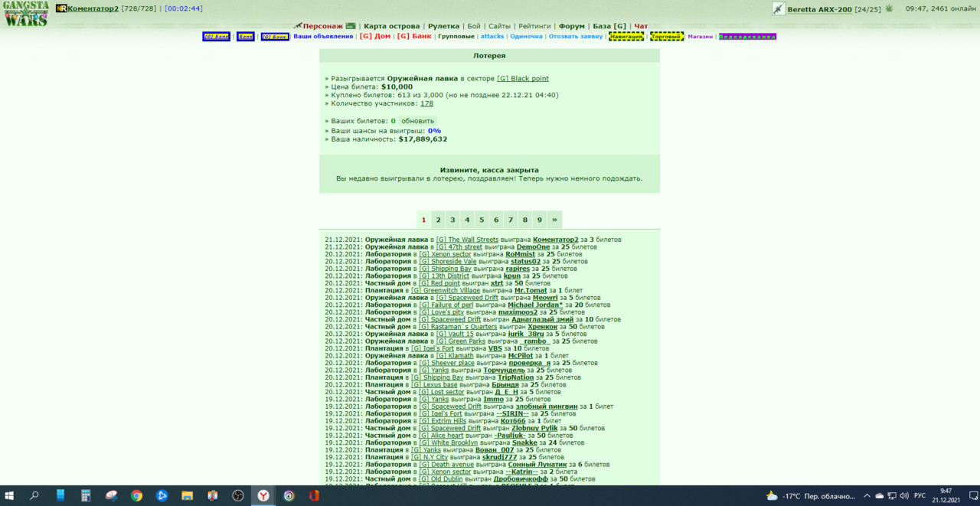Open the Чат menu item
Screen dimensions: 980x506
(x=642, y=26)
